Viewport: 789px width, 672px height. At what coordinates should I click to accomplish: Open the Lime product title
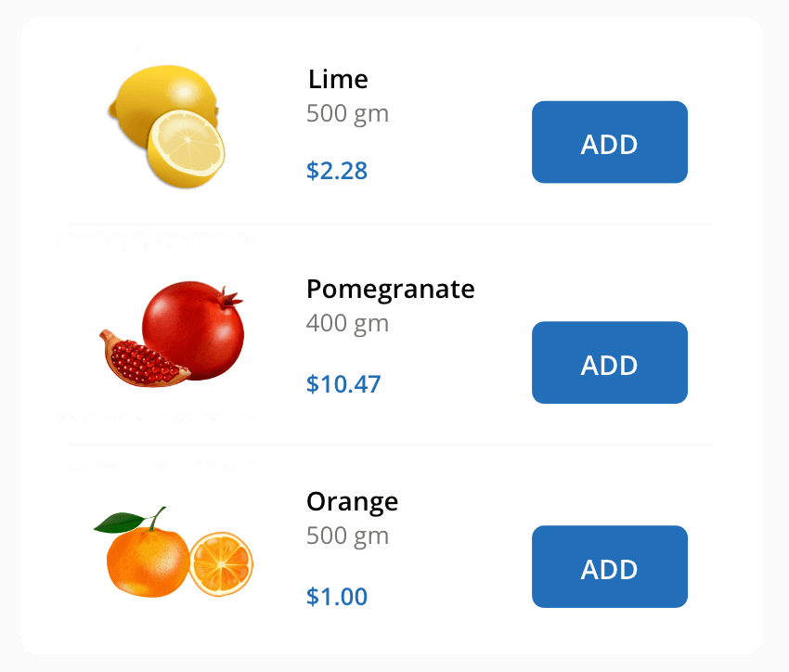pos(338,80)
